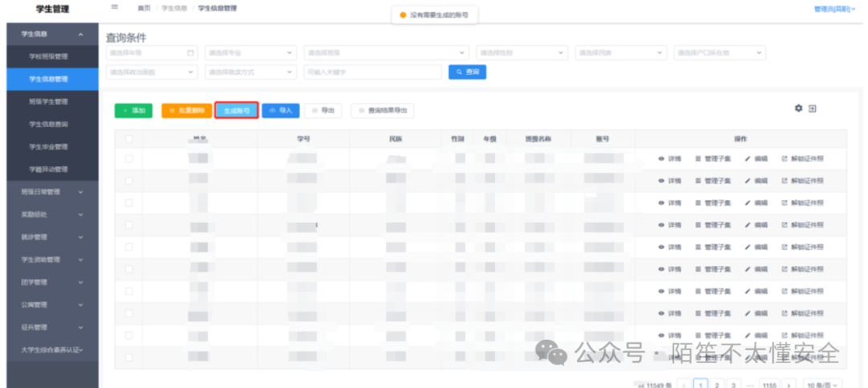Viewport: 868px width, 388px height.
Task: Click the 生成账号 button
Action: 236,111
